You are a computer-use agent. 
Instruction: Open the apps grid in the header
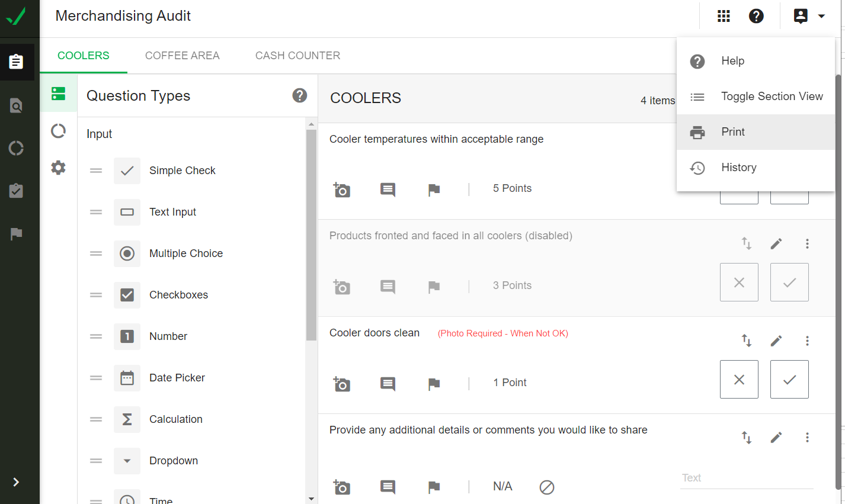(724, 16)
